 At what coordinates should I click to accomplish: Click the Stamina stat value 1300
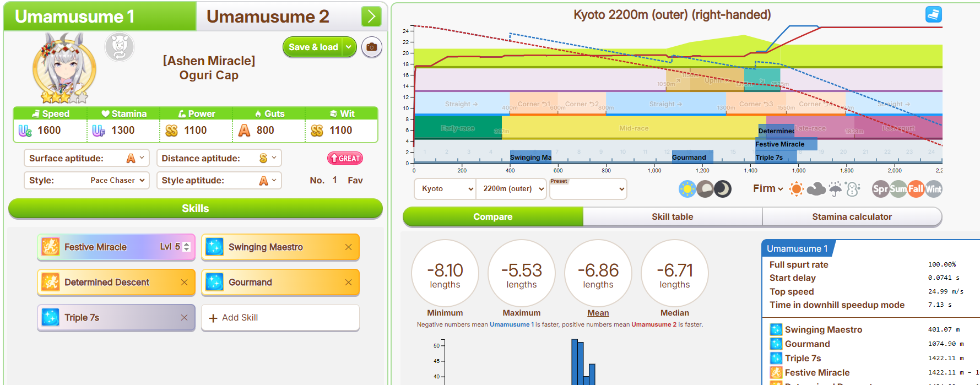pos(123,131)
